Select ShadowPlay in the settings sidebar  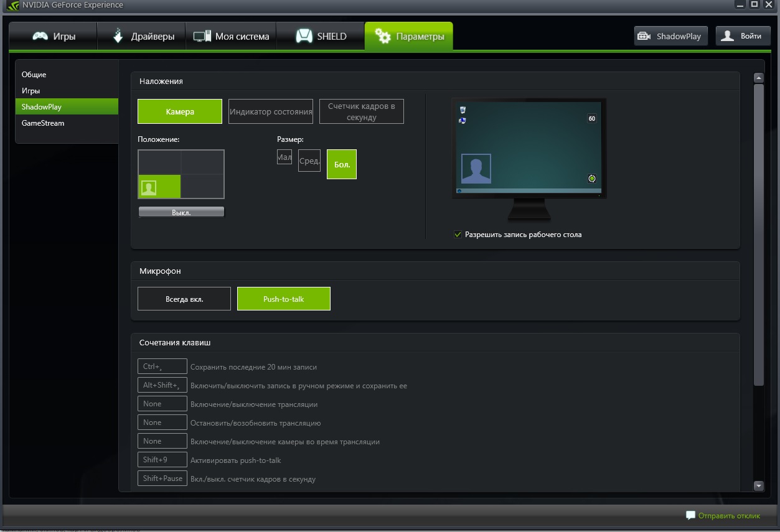pos(67,107)
